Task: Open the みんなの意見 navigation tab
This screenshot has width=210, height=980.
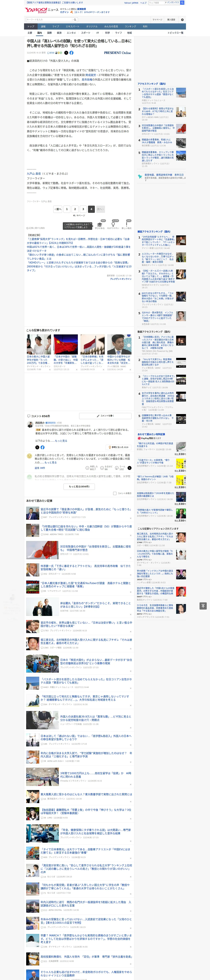Action: (x=111, y=27)
